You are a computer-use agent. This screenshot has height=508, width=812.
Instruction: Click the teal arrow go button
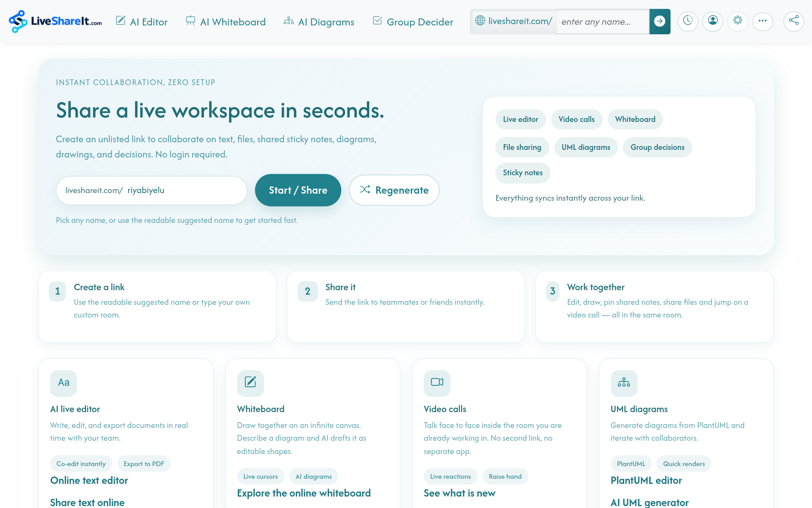click(660, 22)
